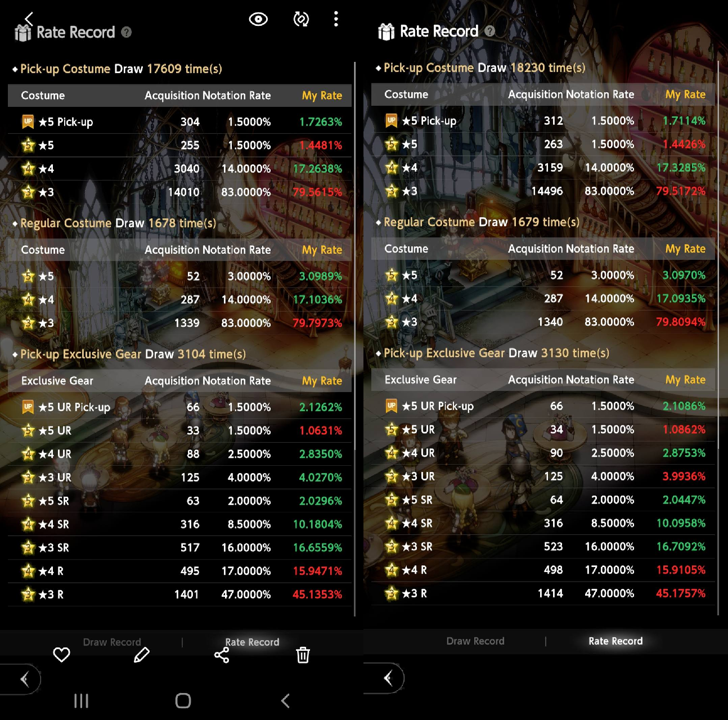This screenshot has height=720, width=728.
Task: Click the acquisition count "14010"
Action: point(184,192)
